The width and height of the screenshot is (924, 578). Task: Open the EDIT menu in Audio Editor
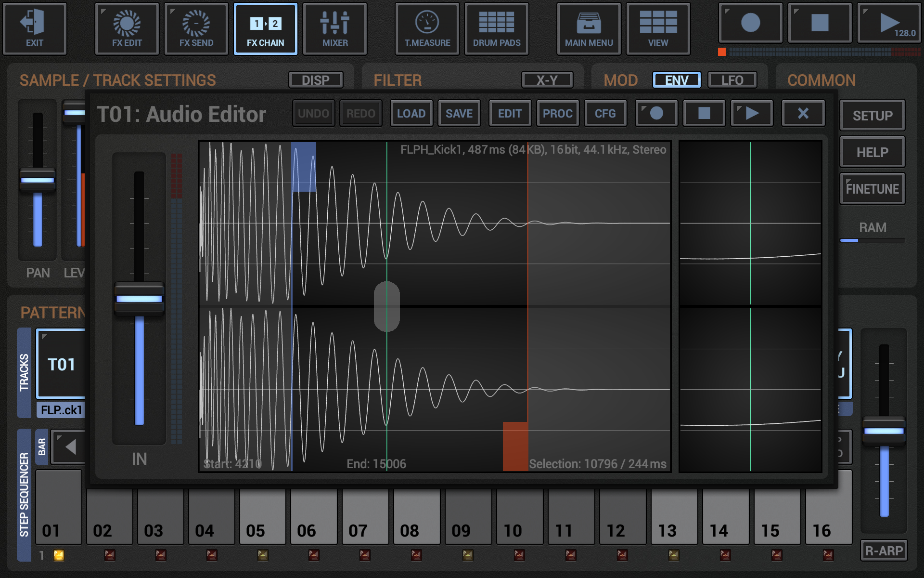[x=510, y=114]
